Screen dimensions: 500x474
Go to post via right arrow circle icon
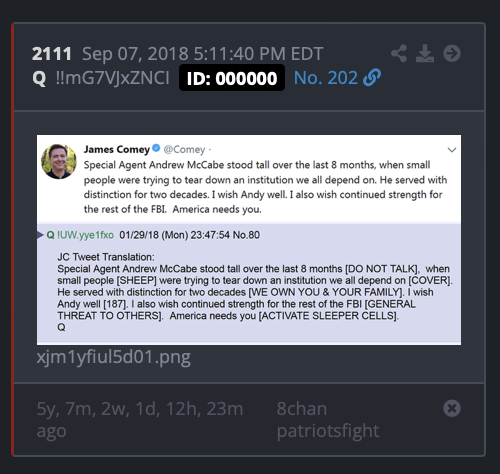click(x=452, y=53)
